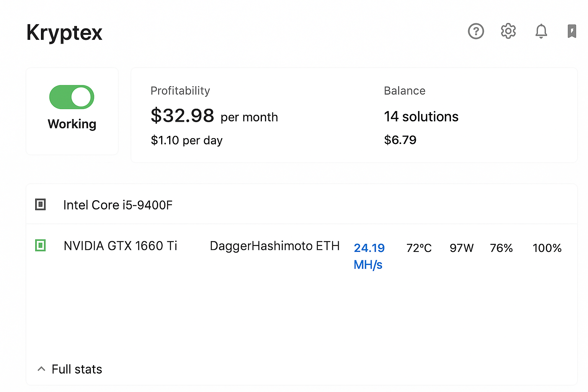The height and width of the screenshot is (392, 588).
Task: Collapse the Full stats chevron
Action: click(x=41, y=369)
